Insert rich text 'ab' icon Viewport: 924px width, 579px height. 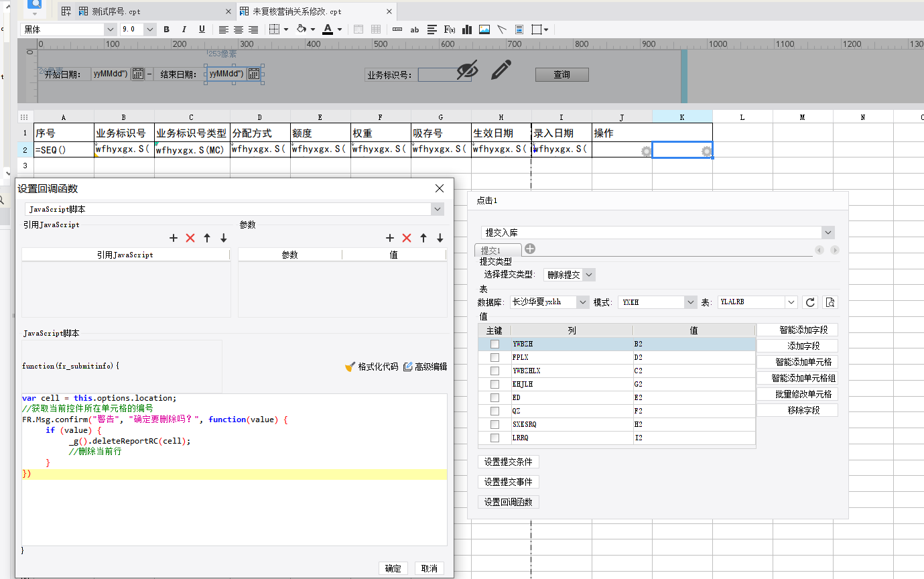(x=415, y=29)
